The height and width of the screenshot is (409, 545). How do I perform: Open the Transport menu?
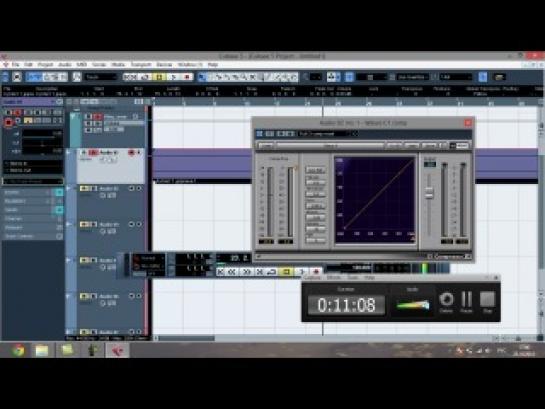click(141, 65)
